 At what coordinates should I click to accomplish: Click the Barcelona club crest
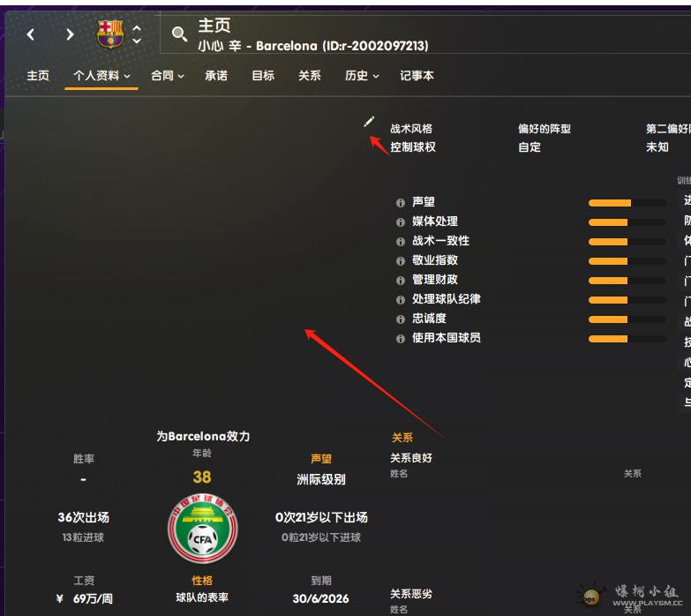[110, 34]
